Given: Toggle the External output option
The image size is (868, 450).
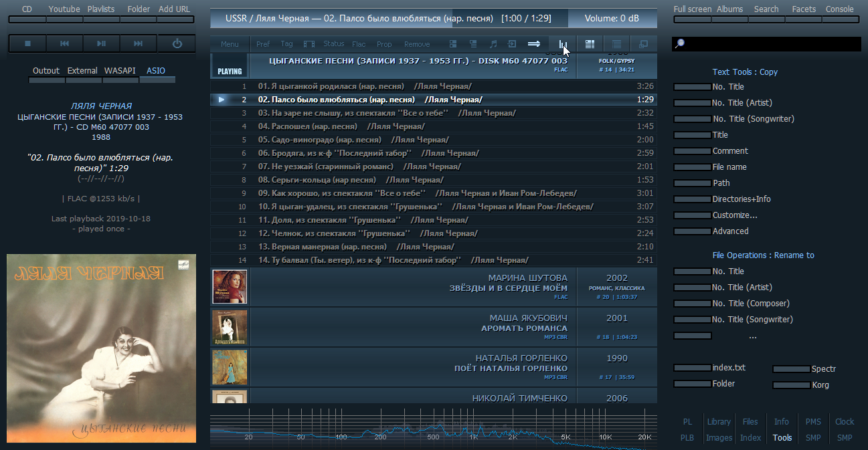Looking at the screenshot, I should [82, 71].
